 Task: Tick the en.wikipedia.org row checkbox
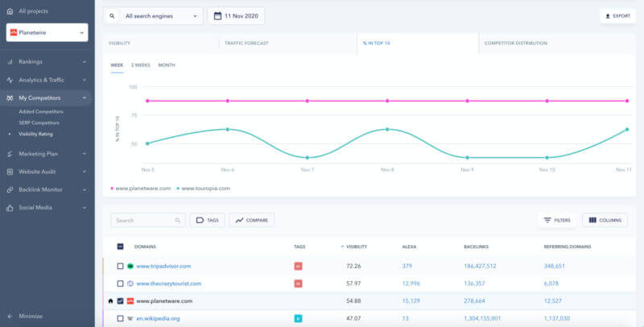click(x=120, y=318)
